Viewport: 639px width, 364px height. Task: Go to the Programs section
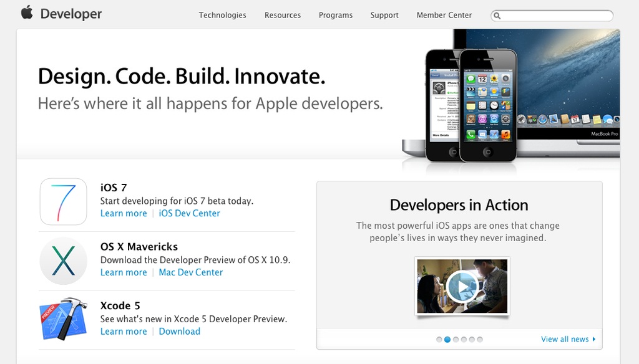(336, 15)
